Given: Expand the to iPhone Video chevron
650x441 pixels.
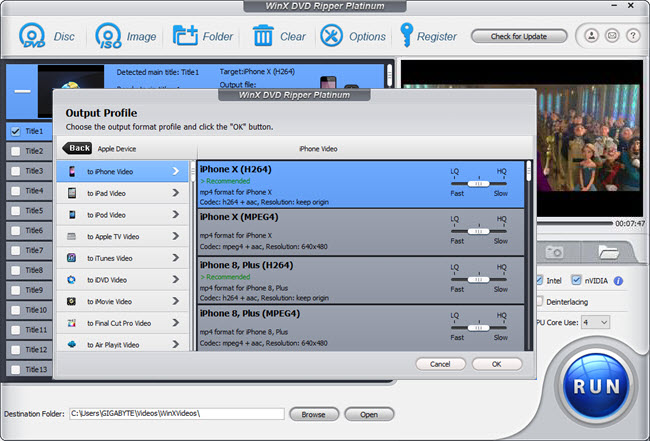Looking at the screenshot, I should [176, 171].
